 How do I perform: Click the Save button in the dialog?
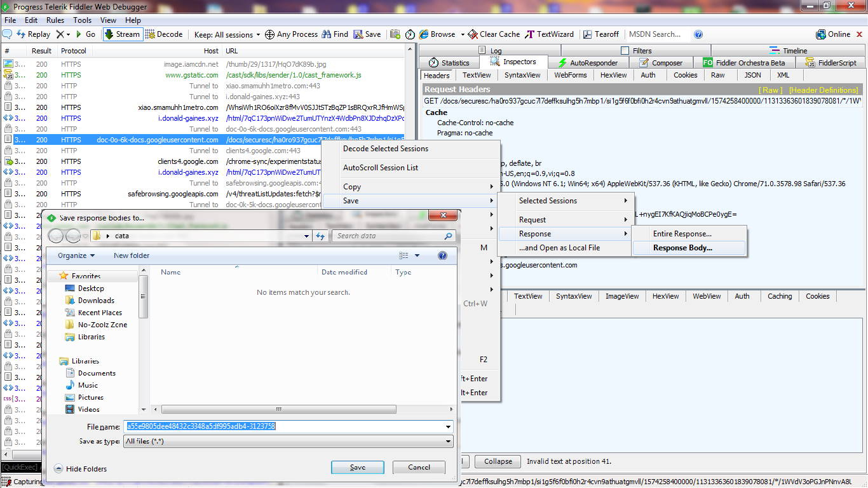[358, 467]
